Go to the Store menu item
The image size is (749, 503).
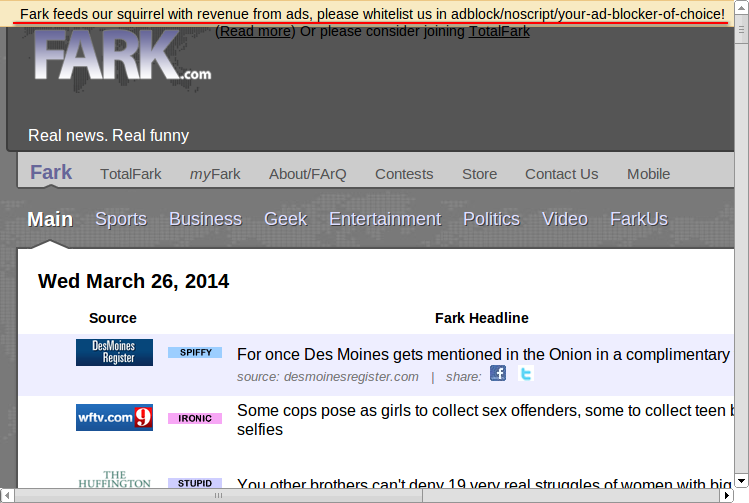(479, 174)
